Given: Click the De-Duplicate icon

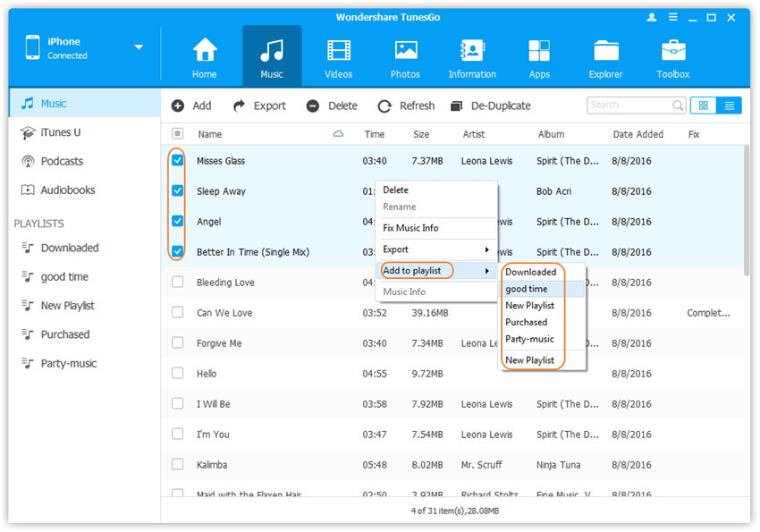Looking at the screenshot, I should click(x=456, y=106).
